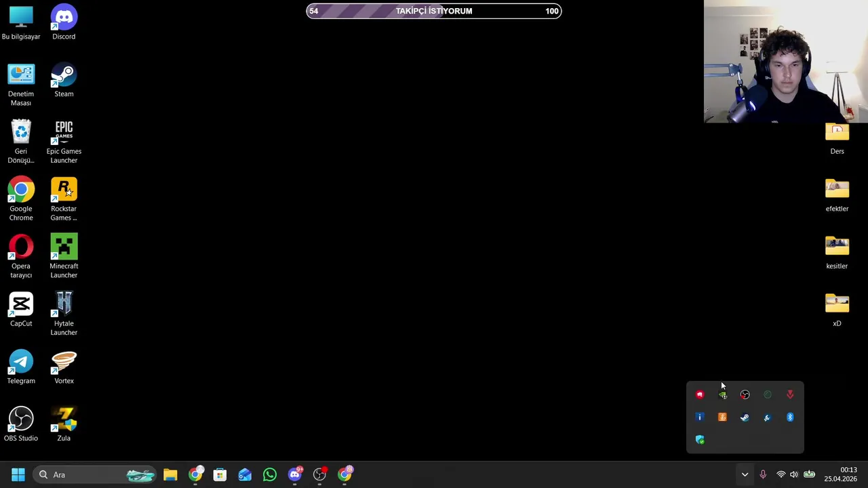Select the Ders folder on the desktop
Image resolution: width=868 pixels, height=488 pixels.
click(837, 139)
